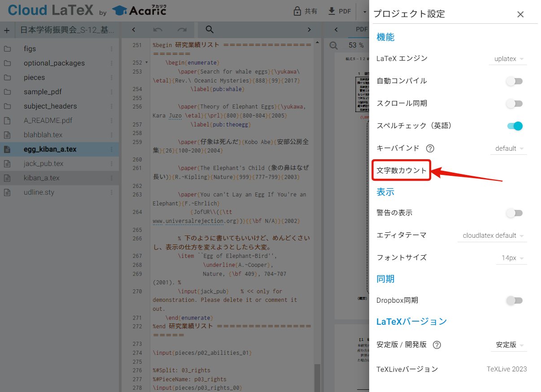The image size is (541, 392).
Task: Open options menu for jack_pub.tex
Action: 112,164
